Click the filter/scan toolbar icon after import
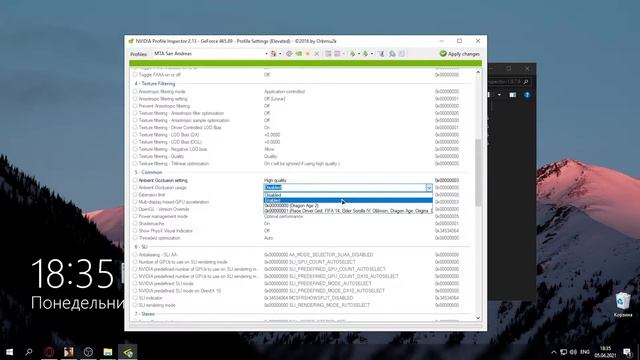The image size is (640, 360). click(x=381, y=53)
